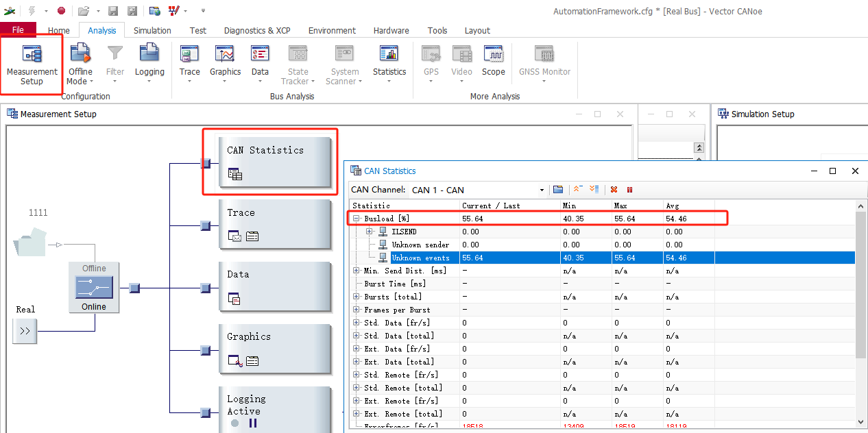The height and width of the screenshot is (433, 868).
Task: Toggle the connection node before Logging block
Action: point(205,412)
